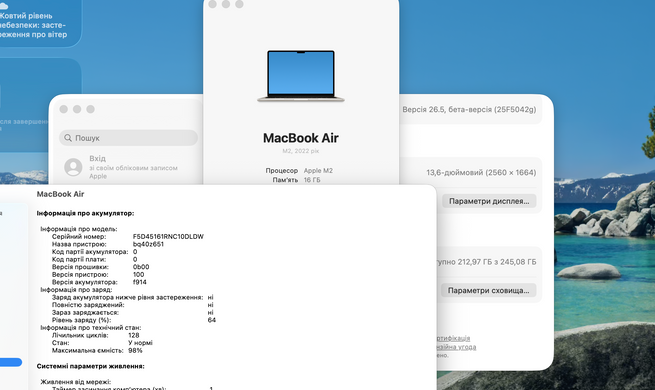Click subsection Інформація про технічний стан

tap(91, 327)
